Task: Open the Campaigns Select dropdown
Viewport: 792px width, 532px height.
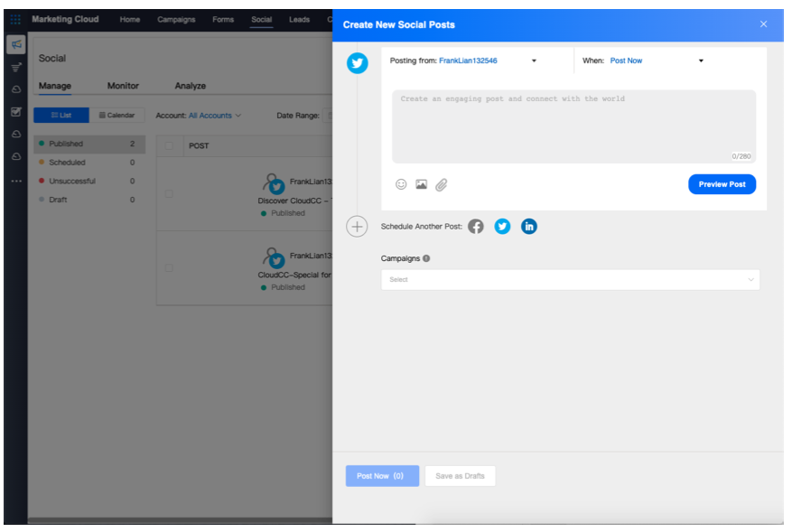Action: point(570,280)
